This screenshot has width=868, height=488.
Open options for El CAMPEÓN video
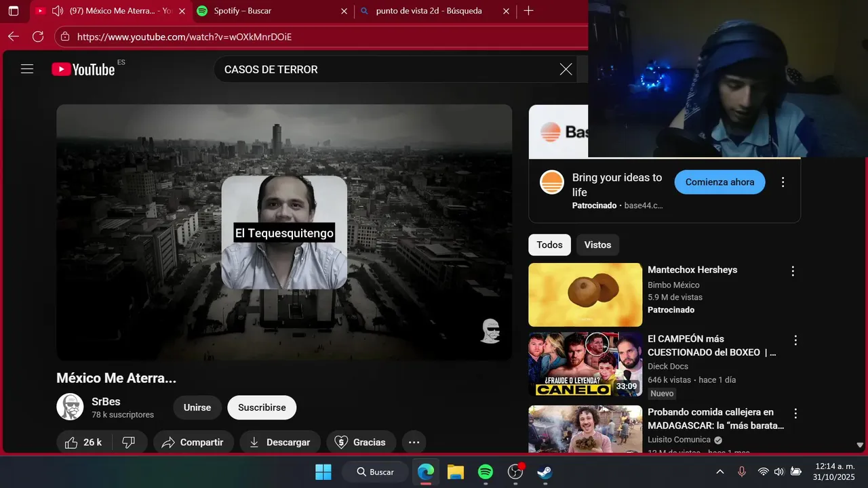pyautogui.click(x=795, y=340)
